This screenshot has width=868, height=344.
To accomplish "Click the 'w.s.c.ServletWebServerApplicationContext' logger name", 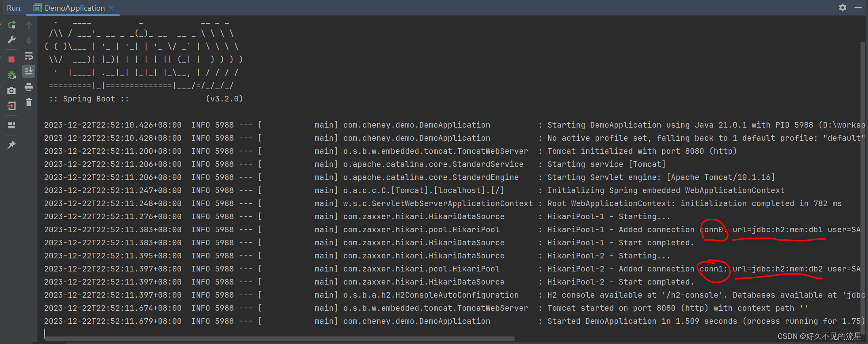I will click(x=438, y=203).
